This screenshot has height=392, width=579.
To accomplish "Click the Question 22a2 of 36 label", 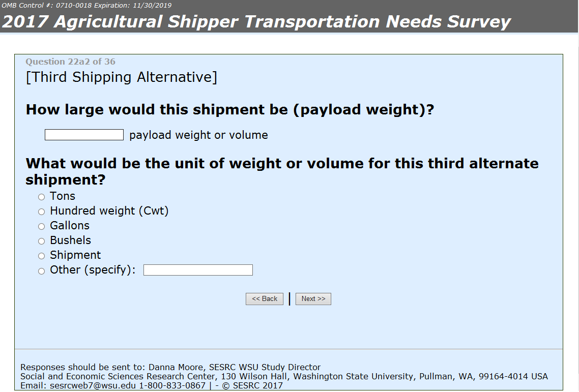I will [71, 62].
